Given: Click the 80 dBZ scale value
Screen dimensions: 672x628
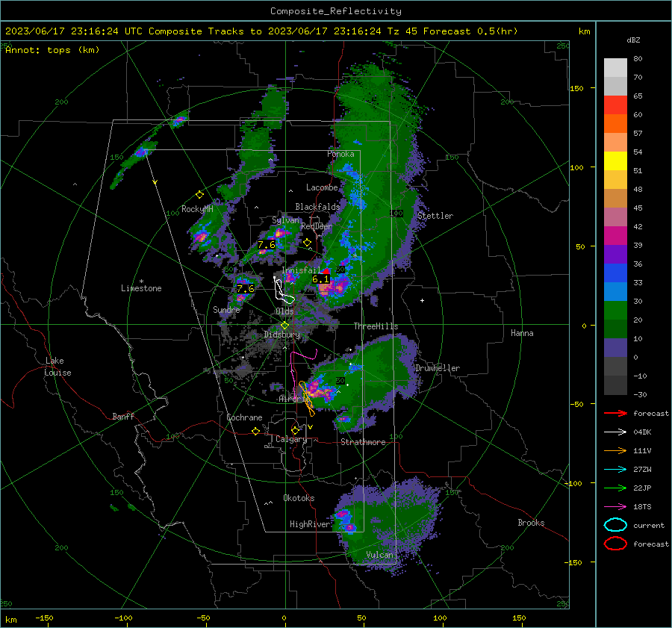Looking at the screenshot, I should click(638, 59).
